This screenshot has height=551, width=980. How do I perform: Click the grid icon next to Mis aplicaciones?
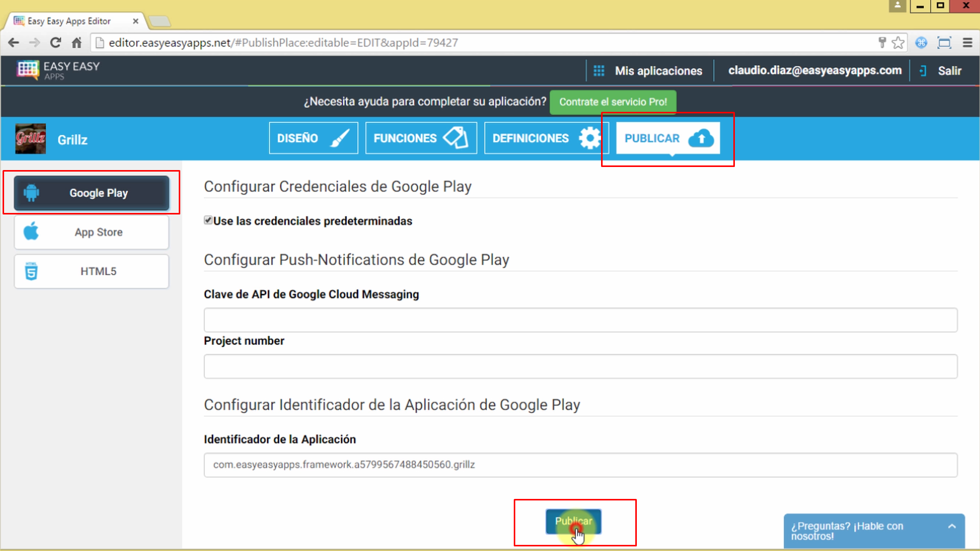click(x=599, y=70)
